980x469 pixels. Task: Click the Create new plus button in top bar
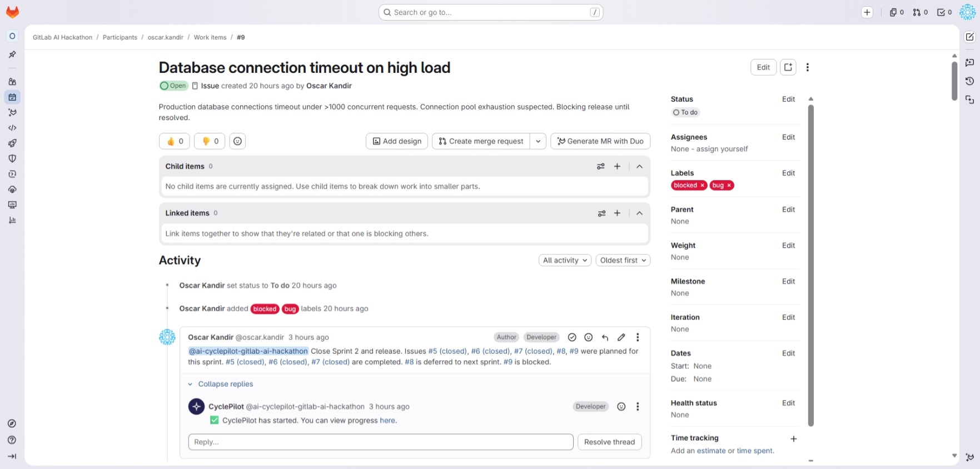tap(867, 12)
